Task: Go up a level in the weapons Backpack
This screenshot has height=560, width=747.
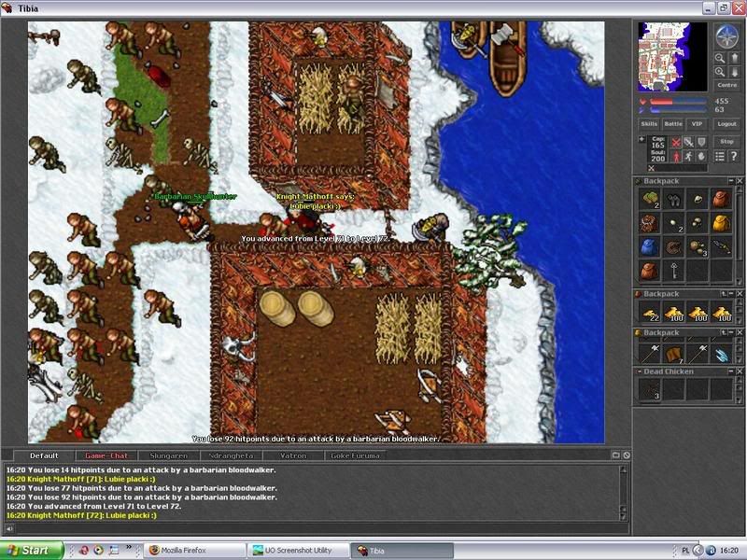Action: [x=723, y=332]
